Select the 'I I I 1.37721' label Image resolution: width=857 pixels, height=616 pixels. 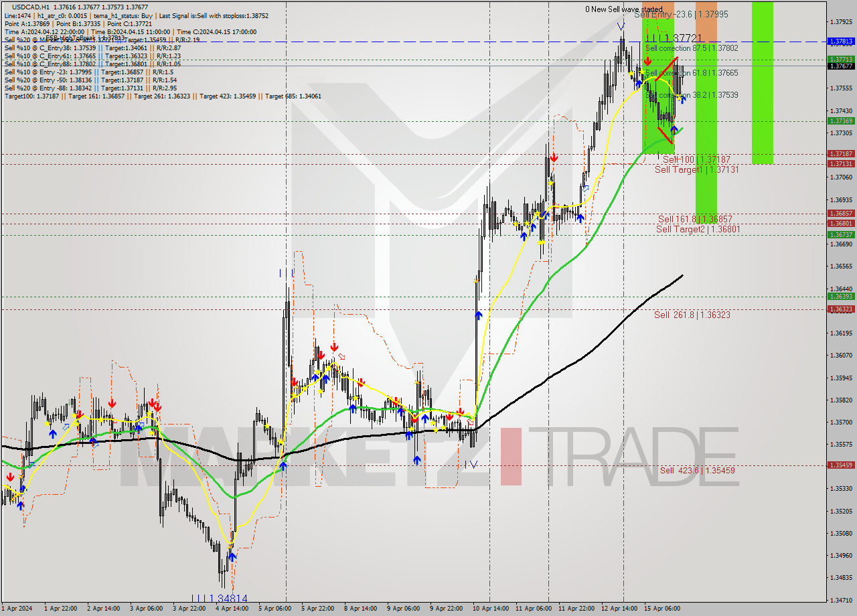pos(674,38)
